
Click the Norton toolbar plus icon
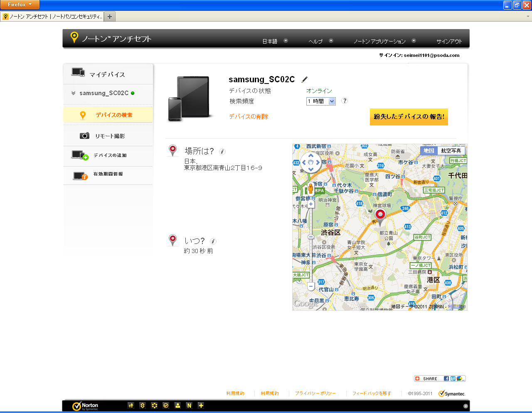tap(201, 406)
